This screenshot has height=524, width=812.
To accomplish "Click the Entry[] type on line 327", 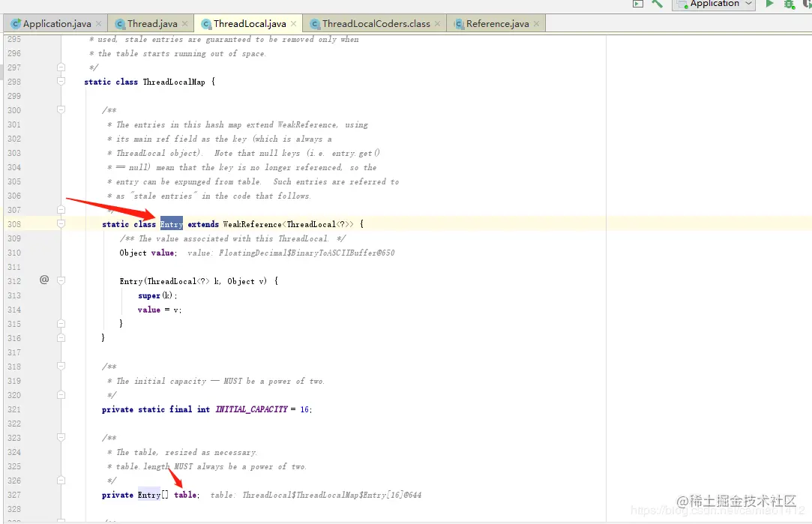I will [x=153, y=495].
